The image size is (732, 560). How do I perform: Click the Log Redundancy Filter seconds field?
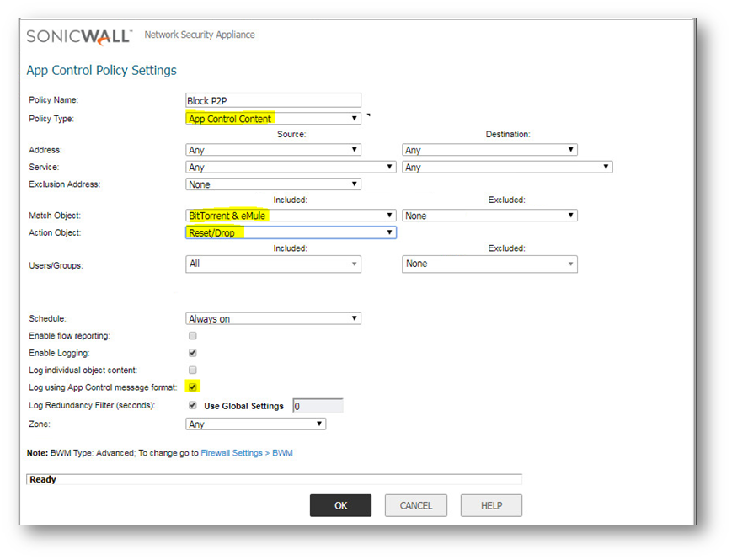click(318, 406)
